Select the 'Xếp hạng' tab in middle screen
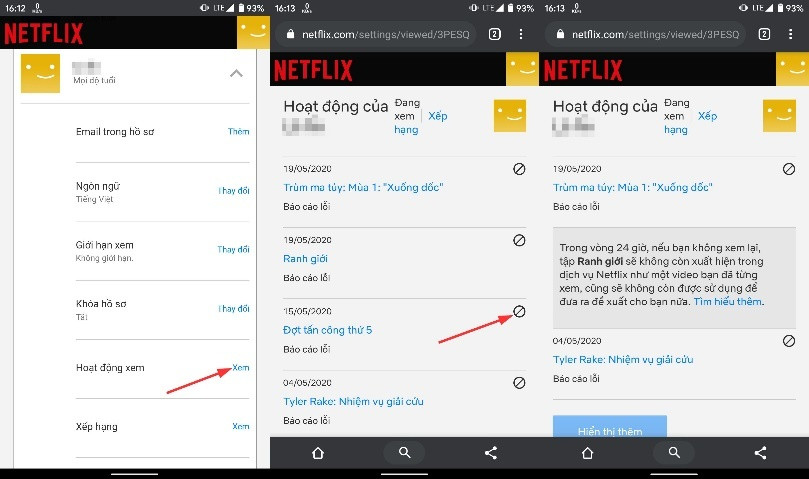Viewport: 809px width, 479px height. pyautogui.click(x=421, y=123)
